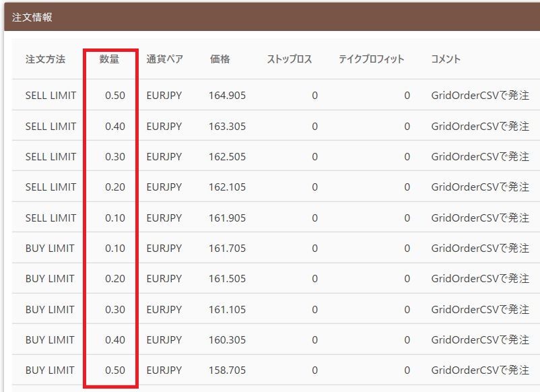Viewport: 540px width, 392px height.
Task: Click the GridOrderCSVで発注 comment in 164.905 row
Action: 480,96
